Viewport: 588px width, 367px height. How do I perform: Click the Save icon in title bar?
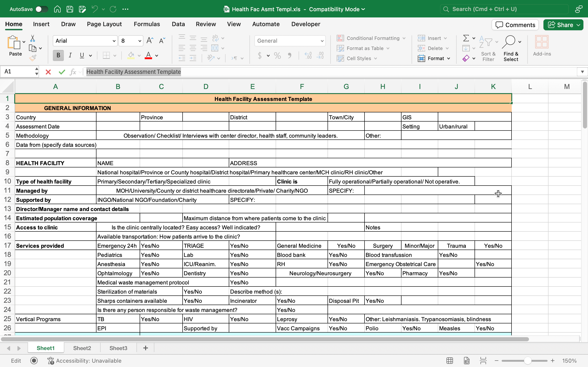click(x=70, y=9)
